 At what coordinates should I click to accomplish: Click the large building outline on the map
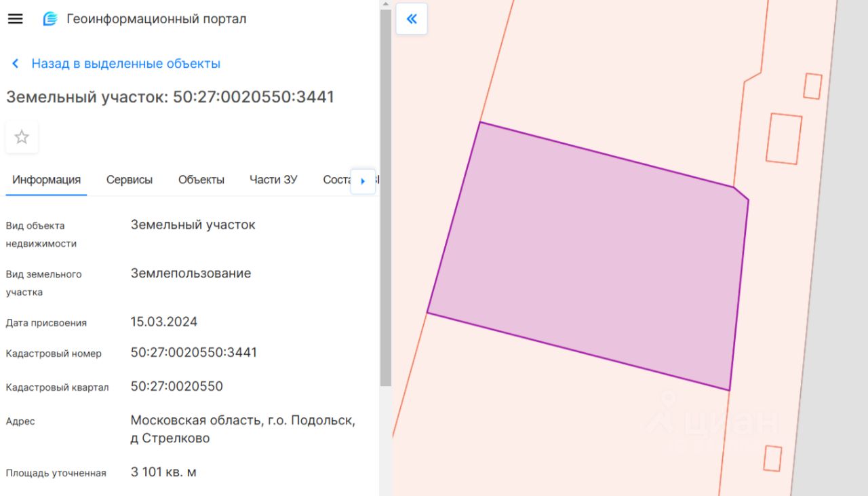coord(784,138)
